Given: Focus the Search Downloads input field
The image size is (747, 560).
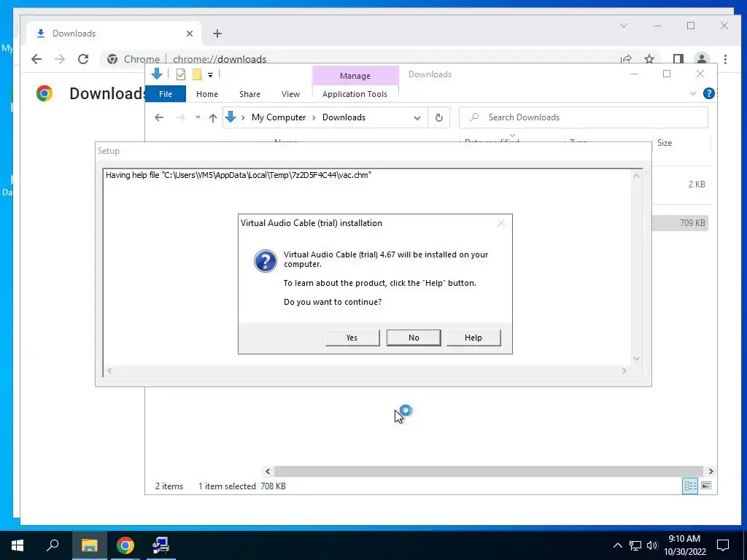Looking at the screenshot, I should pyautogui.click(x=583, y=117).
